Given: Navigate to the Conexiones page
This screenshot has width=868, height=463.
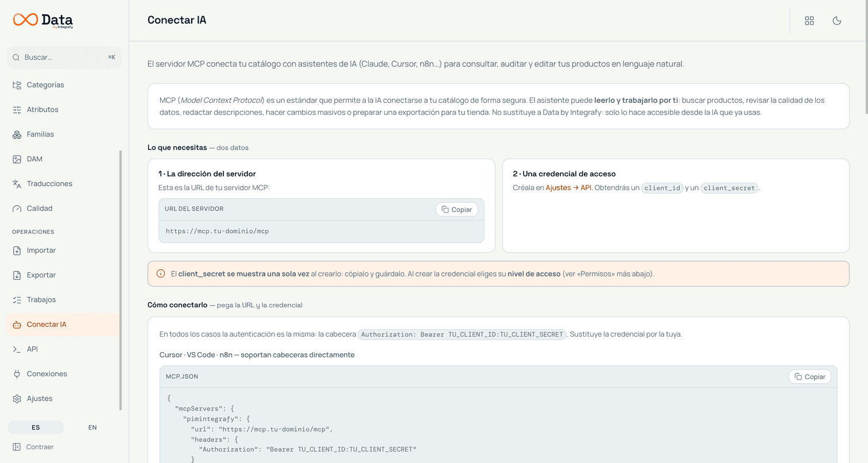Looking at the screenshot, I should coord(63,374).
